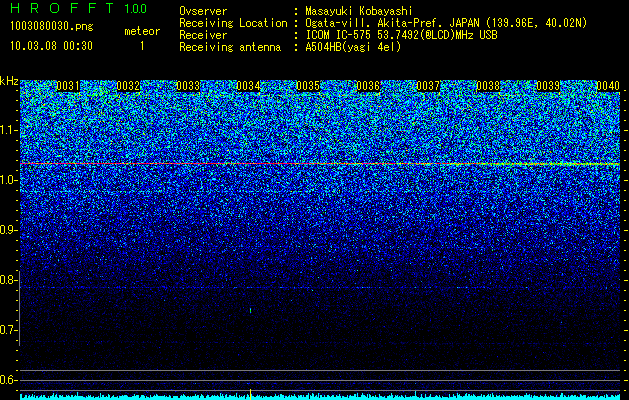Click the red carrier line in the spectrogram
This screenshot has height=400, width=629.
click(320, 164)
